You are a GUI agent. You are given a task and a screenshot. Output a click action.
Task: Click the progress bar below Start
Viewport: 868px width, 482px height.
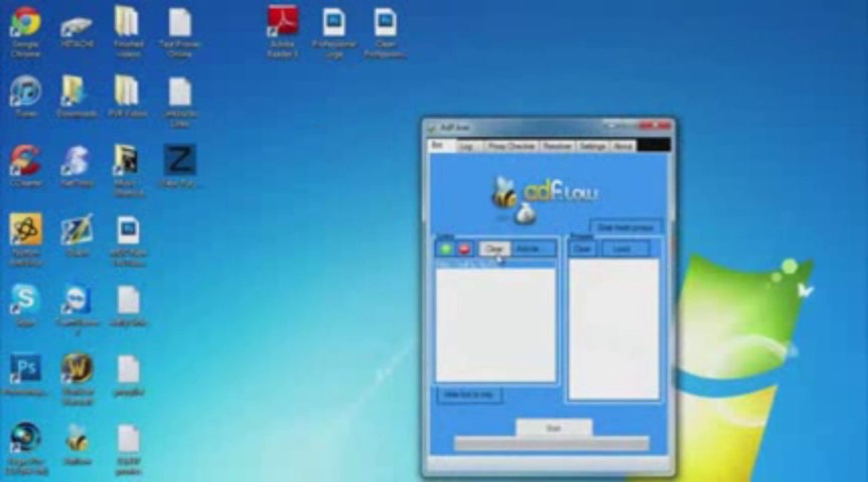(551, 444)
